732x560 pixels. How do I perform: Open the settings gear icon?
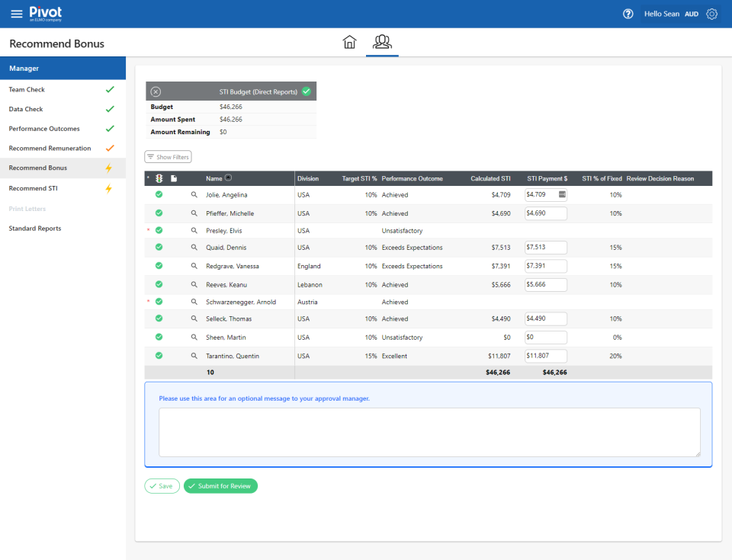(711, 14)
